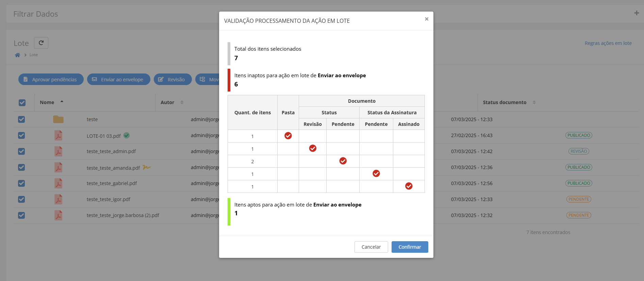Click the refresh icon next to Lote
This screenshot has width=644, height=281.
coord(41,43)
